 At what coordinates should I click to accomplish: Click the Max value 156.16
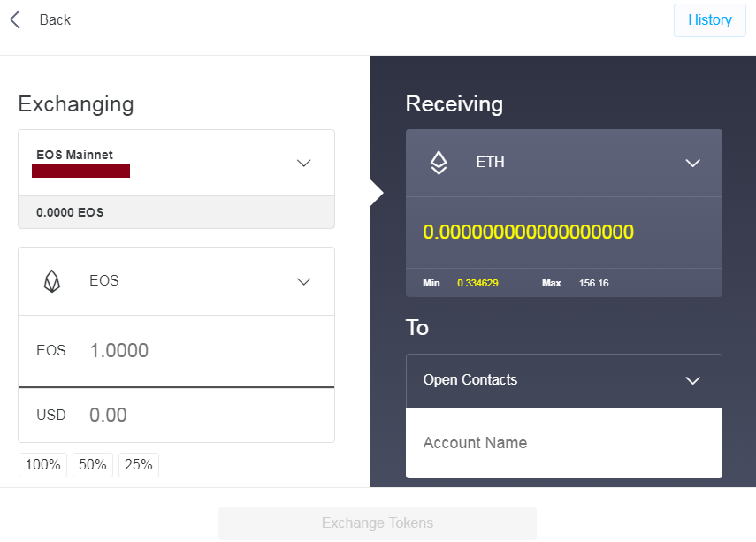[594, 283]
